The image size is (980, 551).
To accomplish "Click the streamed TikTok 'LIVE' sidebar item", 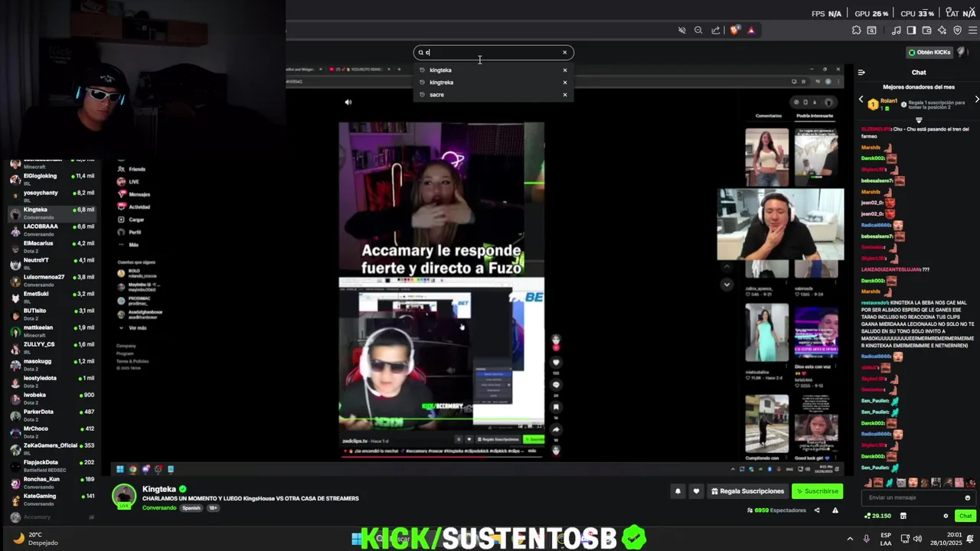I will (x=129, y=182).
